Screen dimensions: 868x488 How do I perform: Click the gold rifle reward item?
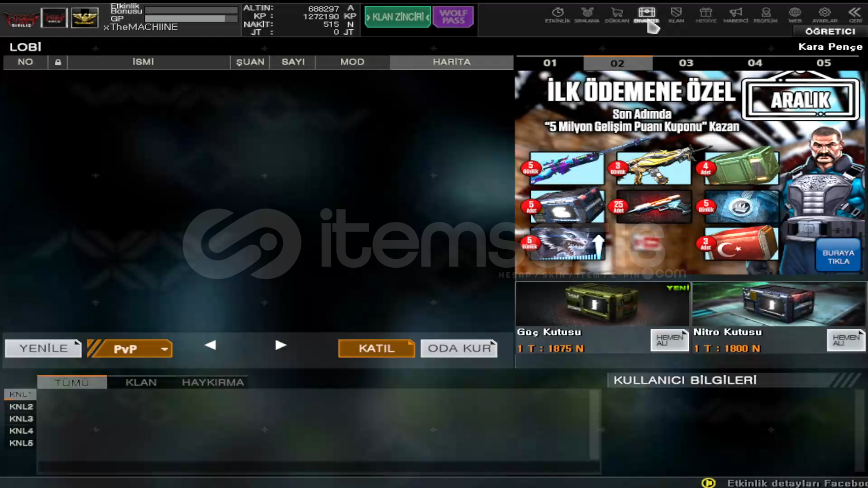click(653, 168)
